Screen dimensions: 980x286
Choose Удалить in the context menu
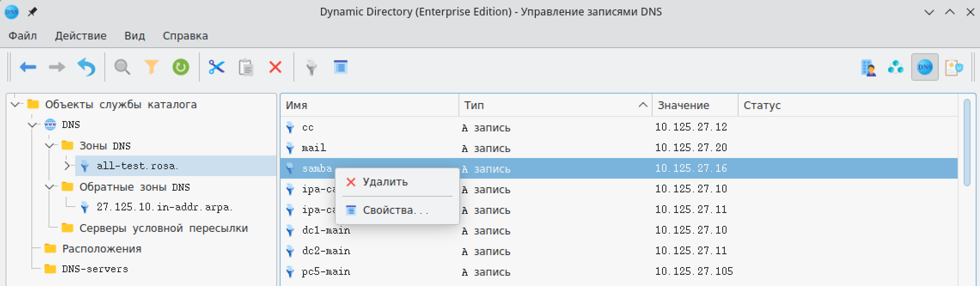385,182
